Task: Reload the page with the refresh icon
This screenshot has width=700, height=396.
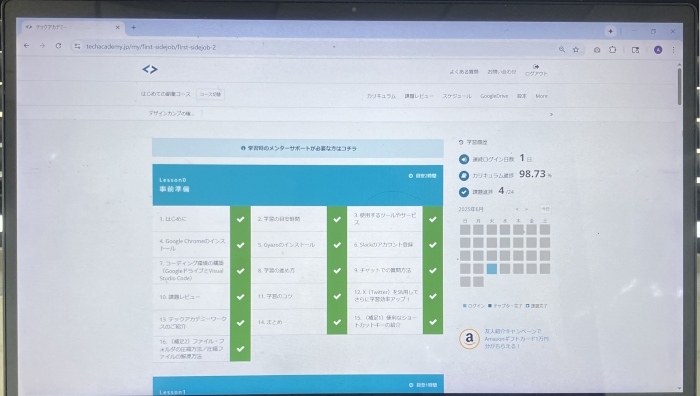Action: [58, 46]
